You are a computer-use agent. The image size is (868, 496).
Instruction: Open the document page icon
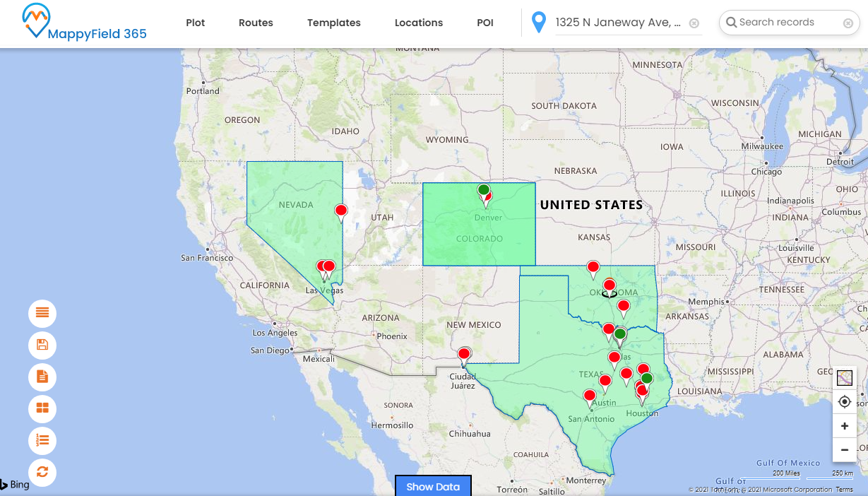tap(42, 377)
